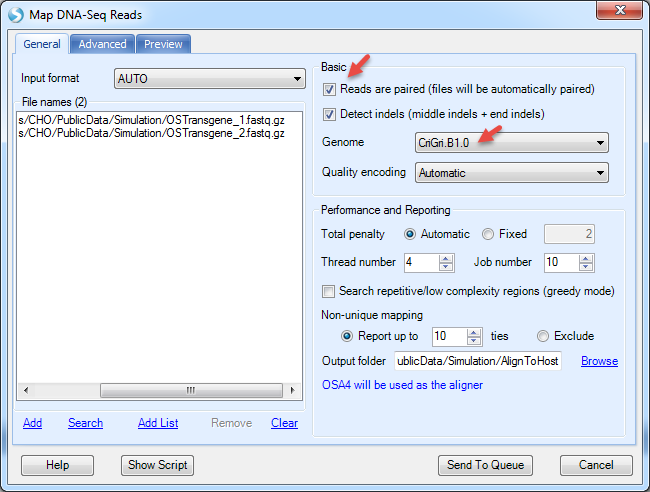Click the Show Script button
650x492 pixels.
(158, 465)
